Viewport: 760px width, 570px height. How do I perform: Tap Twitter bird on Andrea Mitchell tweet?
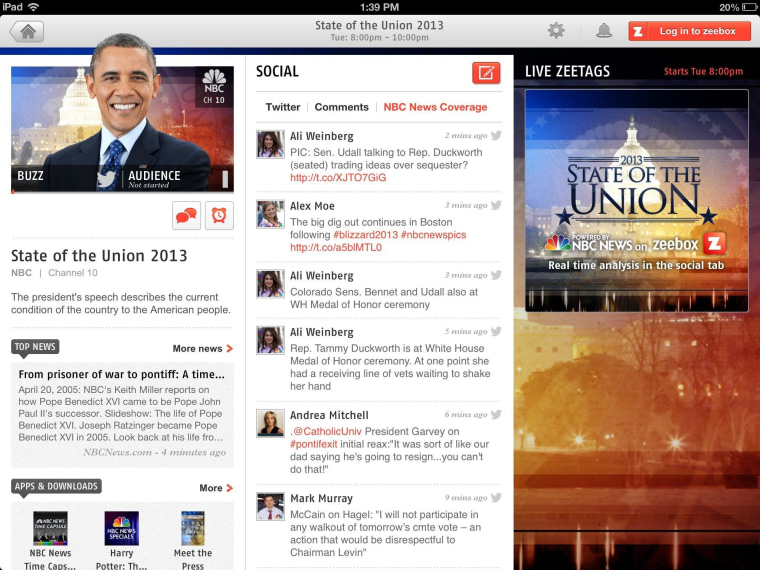(x=496, y=414)
